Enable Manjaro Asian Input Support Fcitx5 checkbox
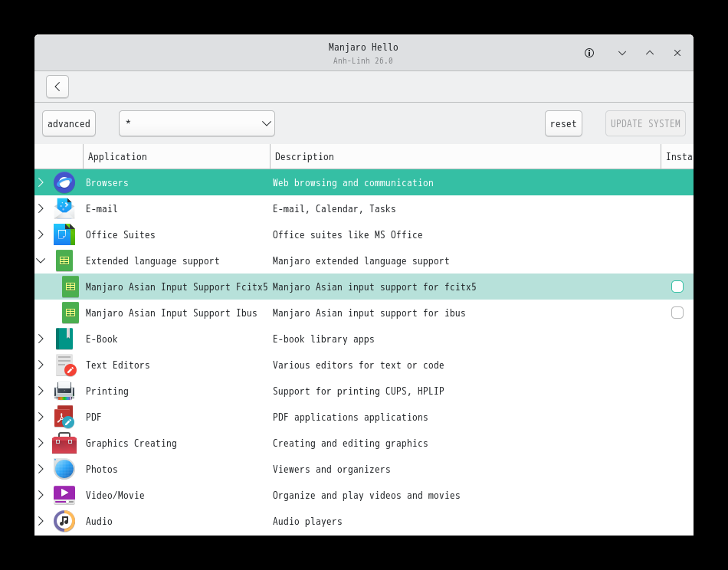Viewport: 728px width, 570px height. 677,287
